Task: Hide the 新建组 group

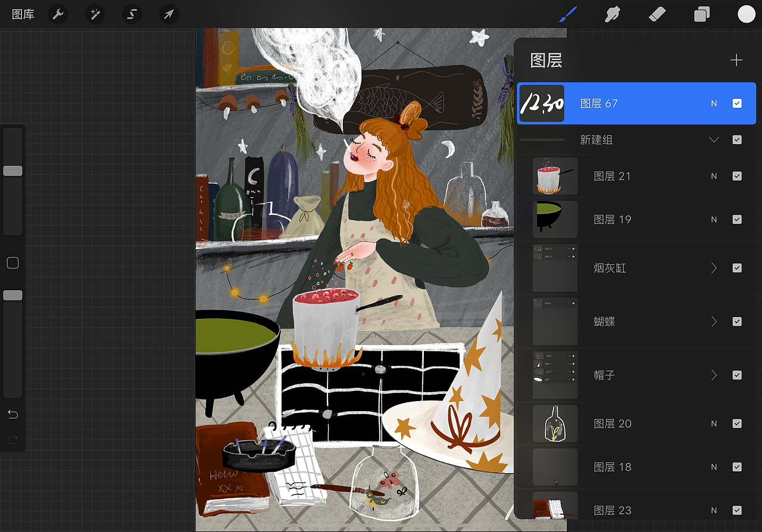Action: [x=737, y=140]
